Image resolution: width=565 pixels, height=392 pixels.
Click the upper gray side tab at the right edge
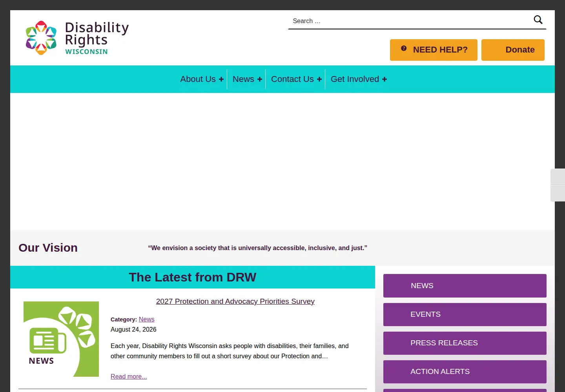tap(558, 177)
